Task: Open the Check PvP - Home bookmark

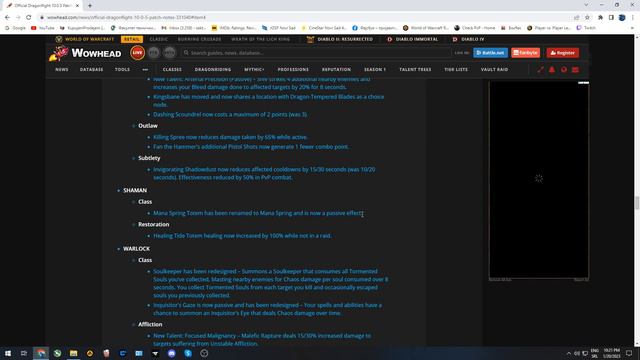Action: 474,28
